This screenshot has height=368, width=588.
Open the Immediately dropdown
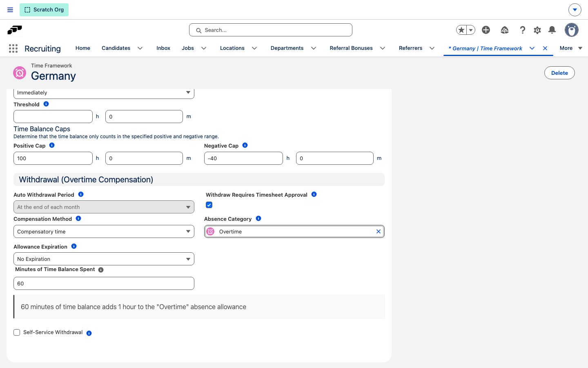(104, 93)
